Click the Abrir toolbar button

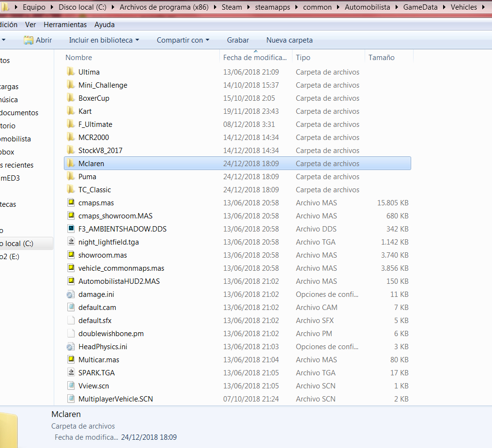(38, 40)
